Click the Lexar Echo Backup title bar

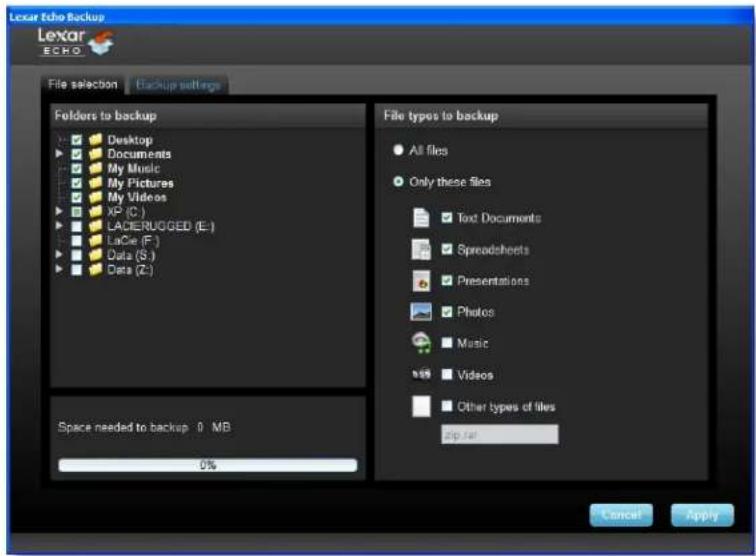[381, 16]
